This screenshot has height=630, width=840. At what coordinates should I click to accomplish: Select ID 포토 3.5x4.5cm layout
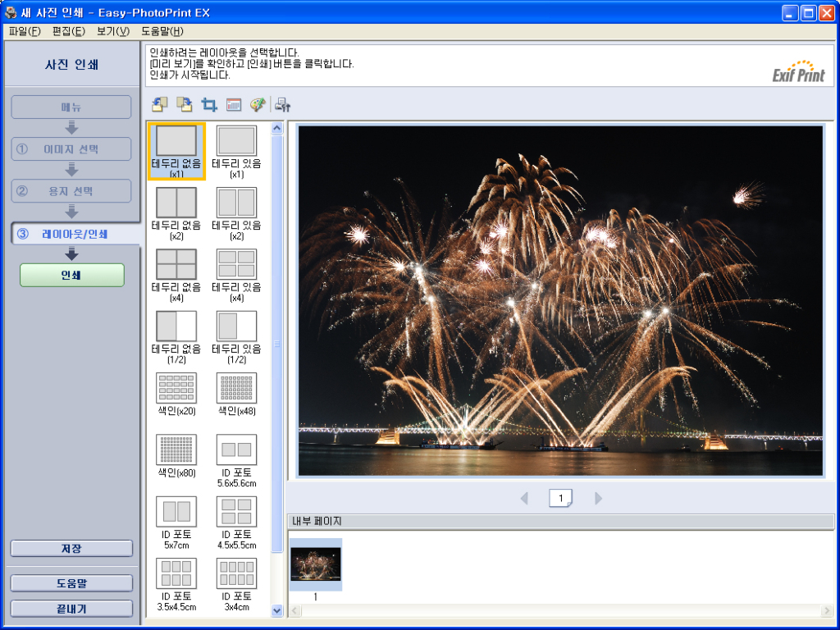coord(176,584)
